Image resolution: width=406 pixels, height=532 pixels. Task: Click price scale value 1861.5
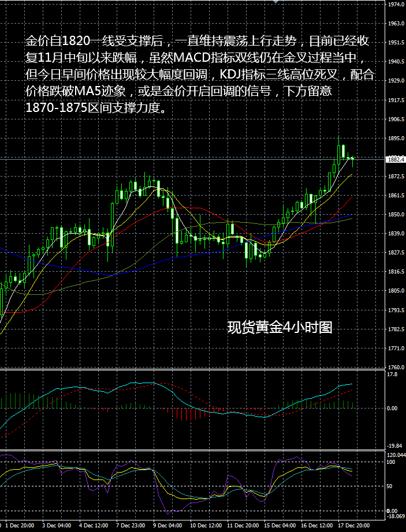(396, 196)
